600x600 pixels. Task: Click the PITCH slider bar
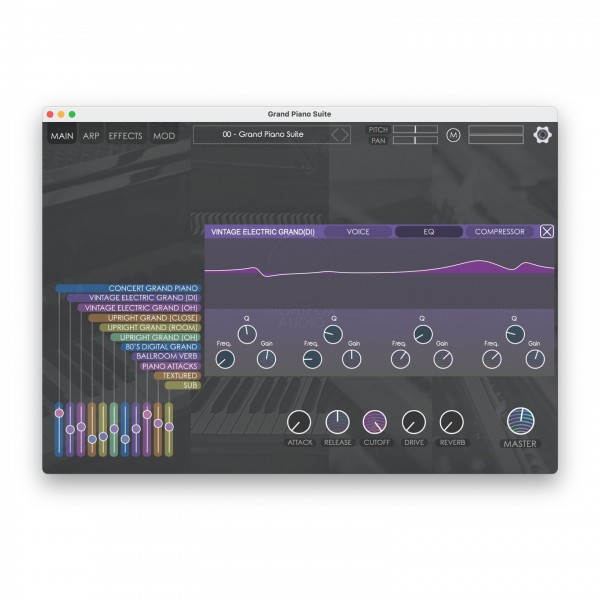tap(415, 129)
